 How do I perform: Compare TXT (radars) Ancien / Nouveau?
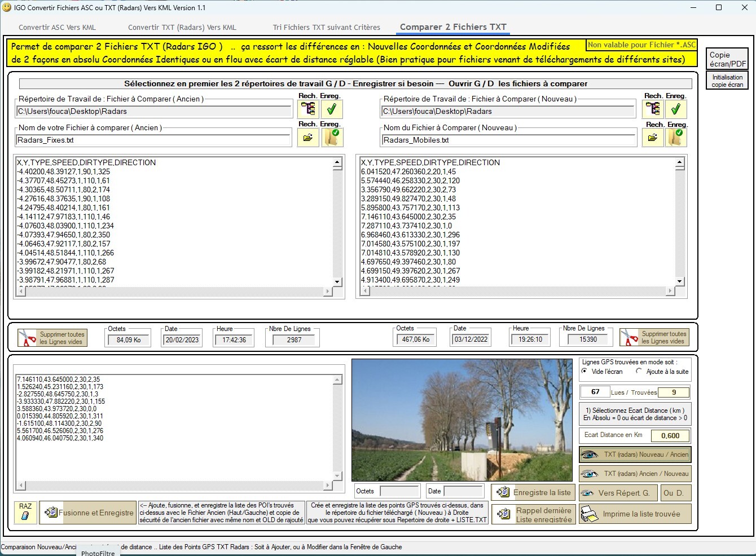pos(635,474)
